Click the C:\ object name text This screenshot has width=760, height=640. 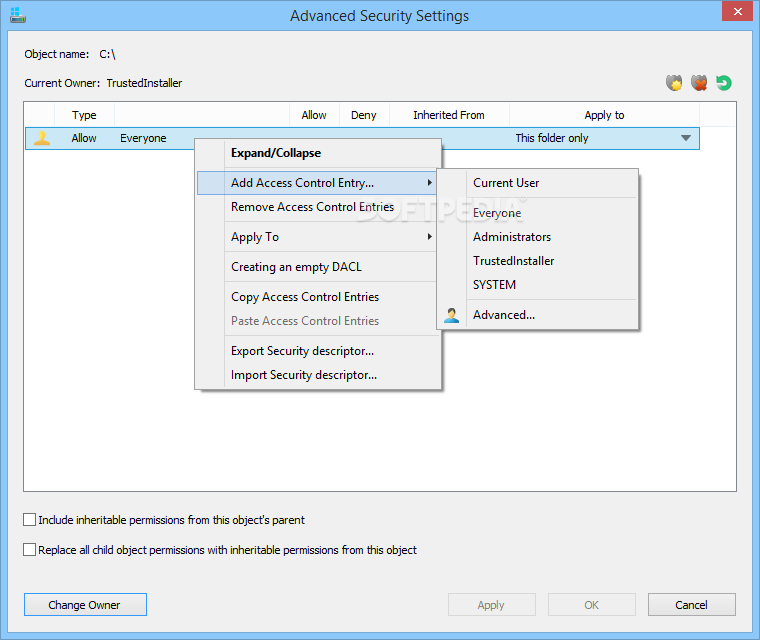[x=108, y=54]
